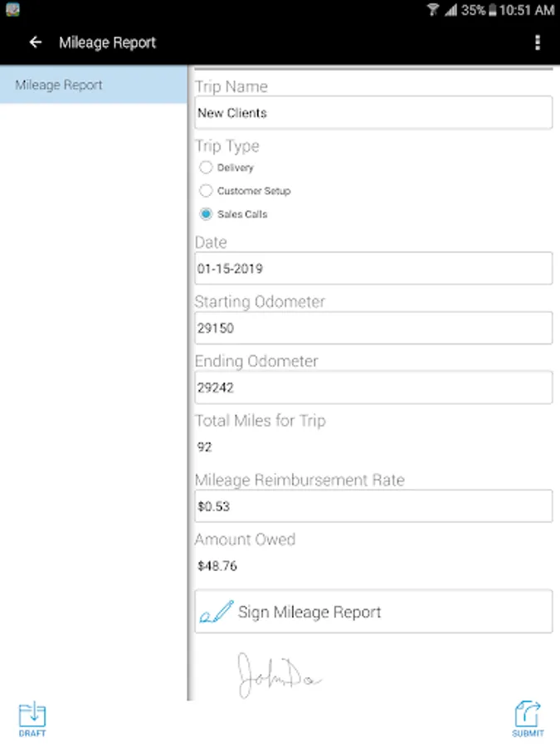560x747 pixels.
Task: Click the Mileage Report title in header
Action: pos(108,43)
